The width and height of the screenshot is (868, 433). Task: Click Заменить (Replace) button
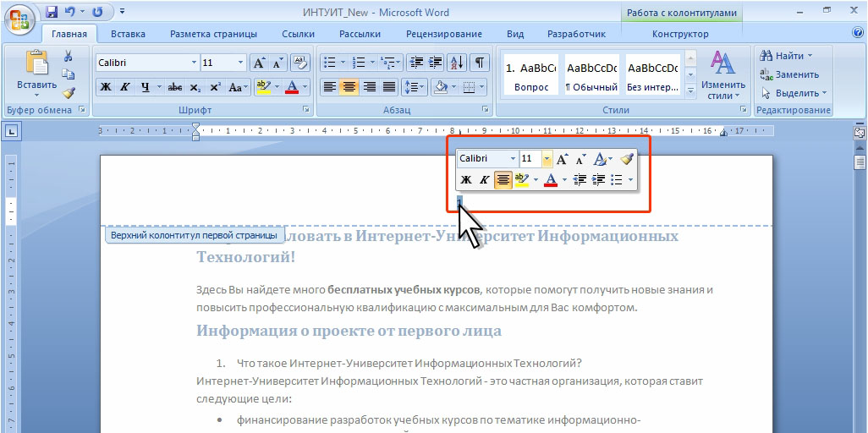(790, 74)
